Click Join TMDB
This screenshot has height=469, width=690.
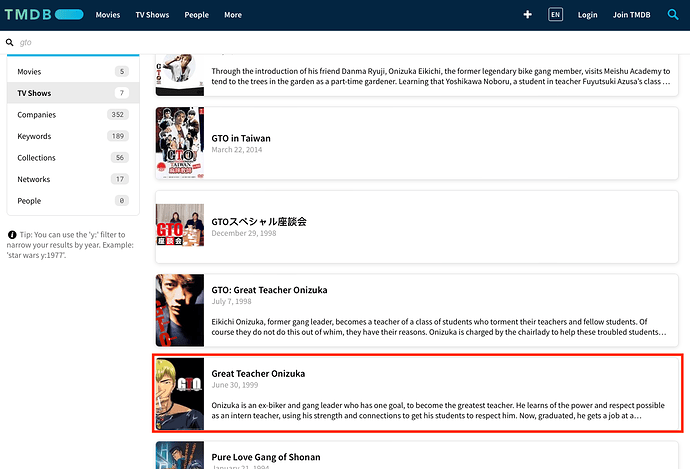pos(631,15)
